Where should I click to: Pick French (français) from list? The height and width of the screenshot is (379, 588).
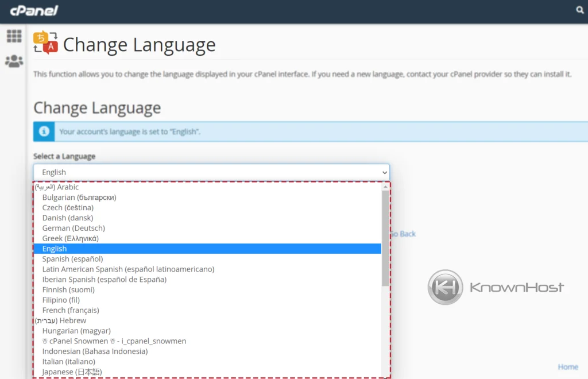[x=207, y=310]
